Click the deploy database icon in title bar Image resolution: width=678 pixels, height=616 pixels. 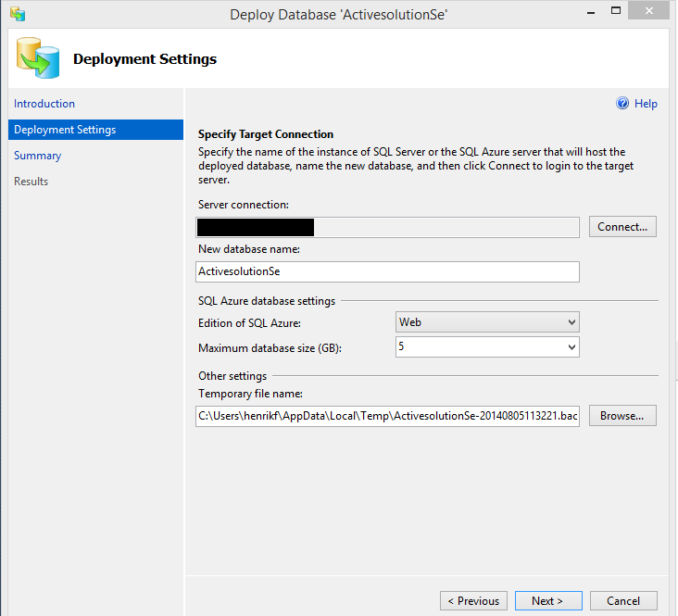tap(18, 14)
